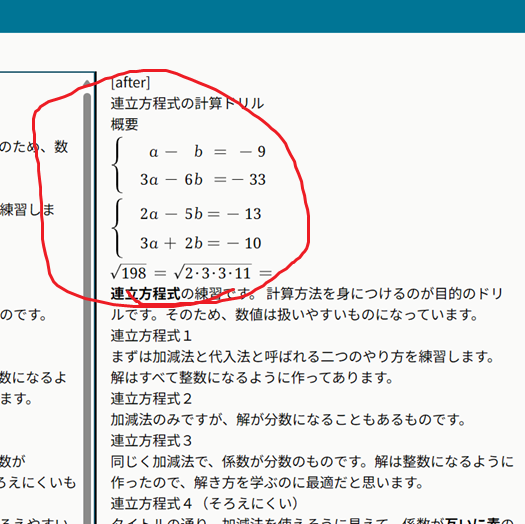Click the equation 3a + 2b = −10
Screen dimensions: 525x524
[201, 243]
